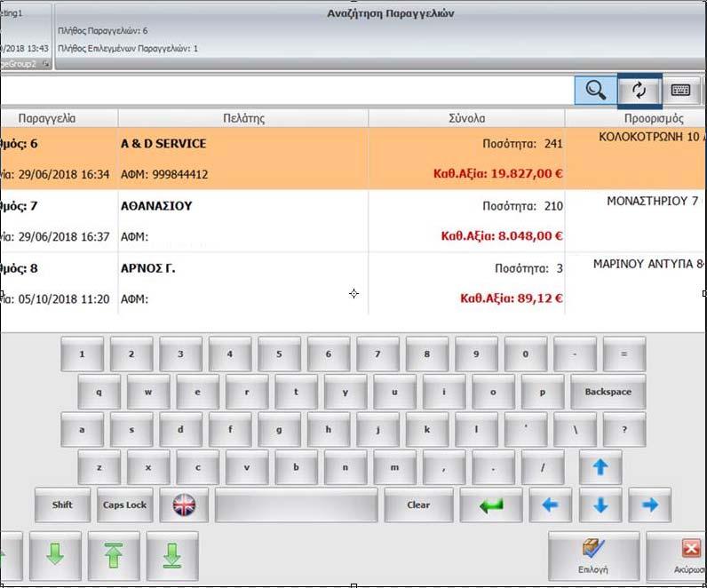This screenshot has width=707, height=588.
Task: Click Ποσότητα: 210 quantity text
Action: coord(522,206)
